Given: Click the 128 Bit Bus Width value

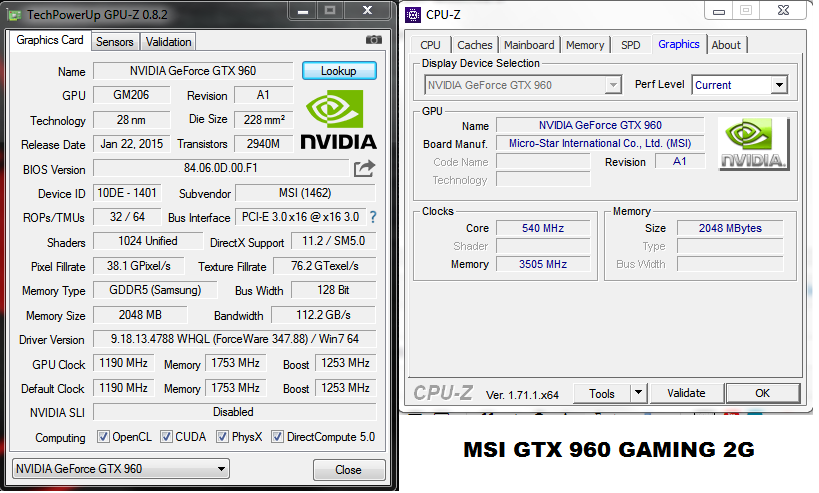Looking at the screenshot, I should (333, 290).
